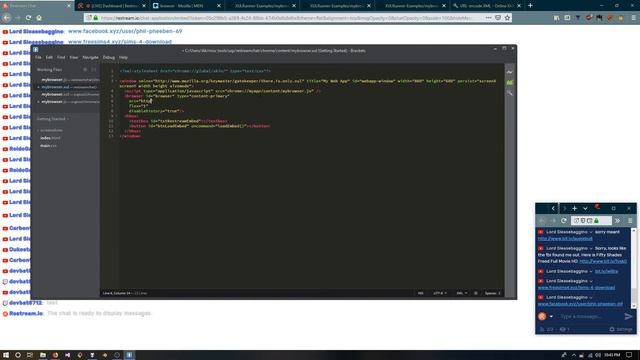
Task: Click the Firefox reload button
Action: click(x=28, y=18)
